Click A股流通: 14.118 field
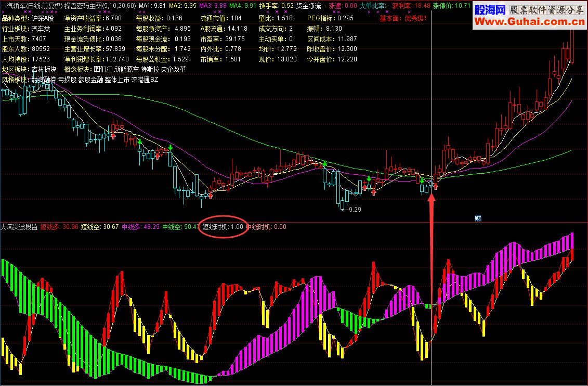This screenshot has width=588, height=386. coord(224,29)
